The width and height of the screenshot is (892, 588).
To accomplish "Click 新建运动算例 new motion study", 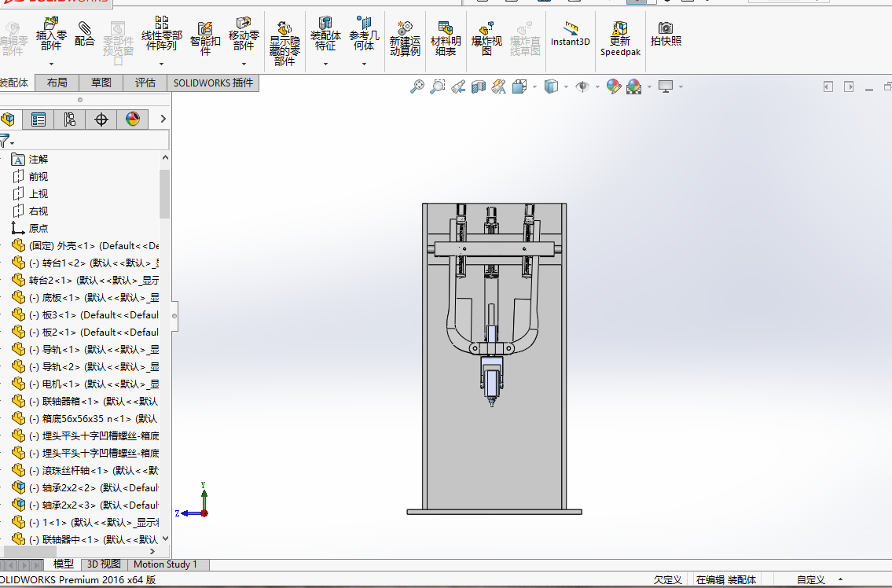I will pyautogui.click(x=405, y=39).
